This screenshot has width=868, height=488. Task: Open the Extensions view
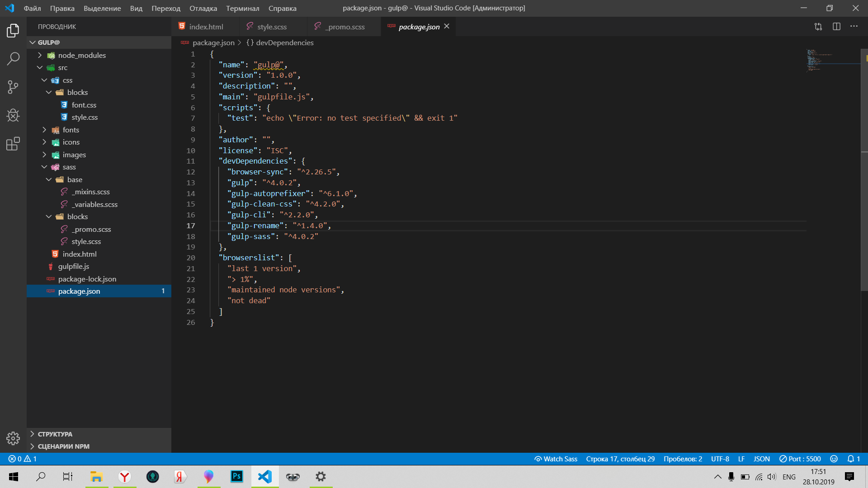point(13,144)
